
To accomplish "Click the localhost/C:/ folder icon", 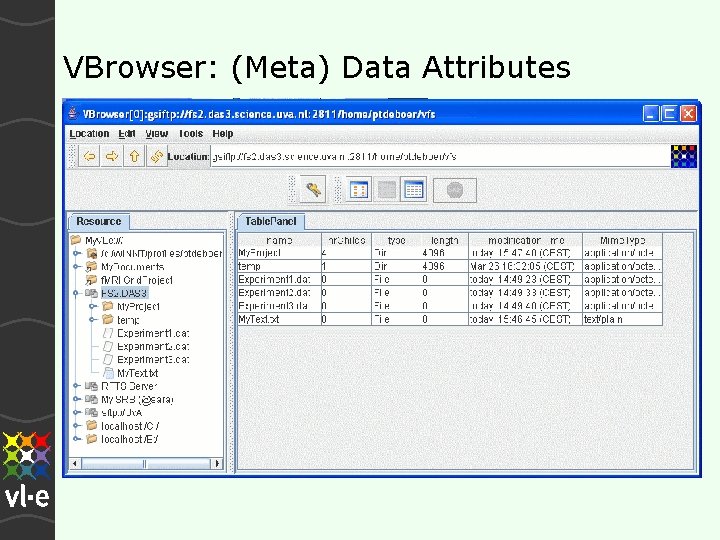I will point(92,425).
